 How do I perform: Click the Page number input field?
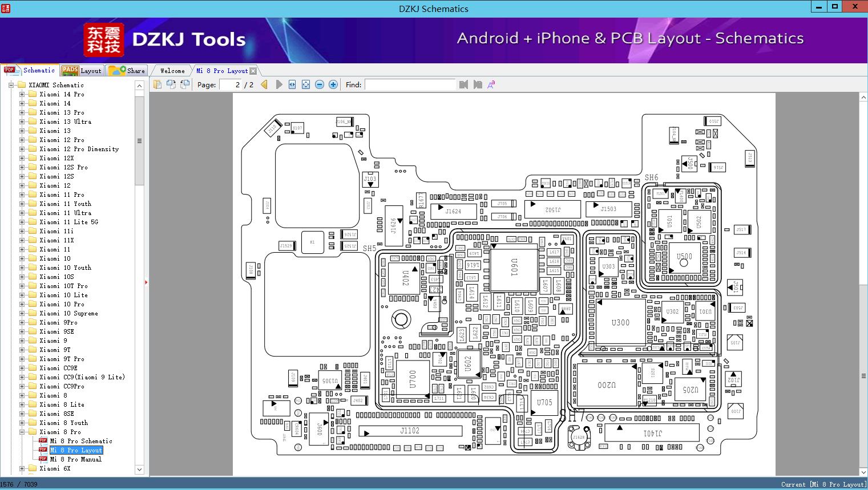tap(230, 84)
